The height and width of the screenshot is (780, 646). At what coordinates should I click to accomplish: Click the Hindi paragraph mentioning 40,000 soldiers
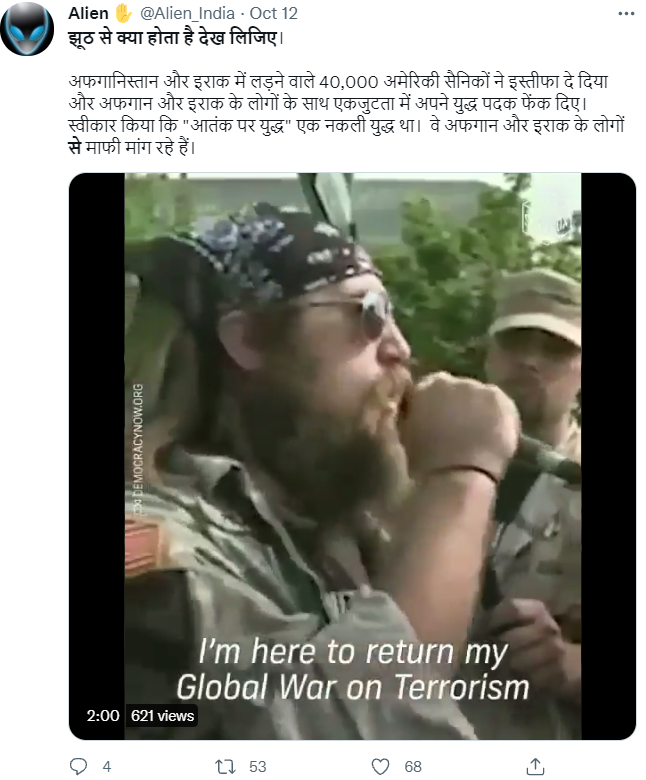[346, 114]
